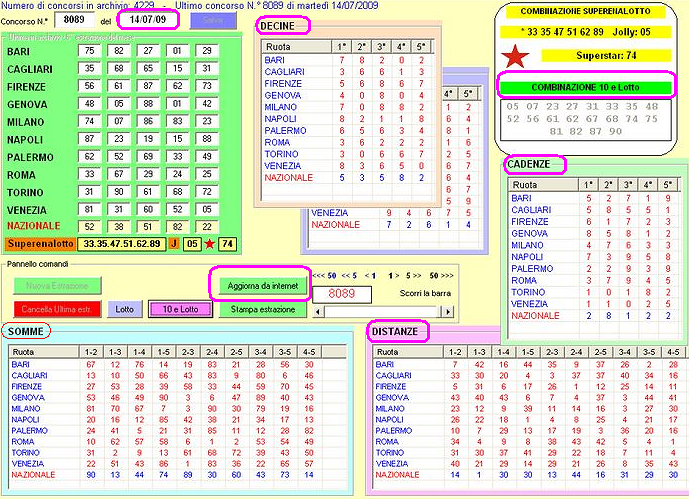This screenshot has height=500, width=689.
Task: Click the Stampa estrazione button
Action: click(x=263, y=309)
